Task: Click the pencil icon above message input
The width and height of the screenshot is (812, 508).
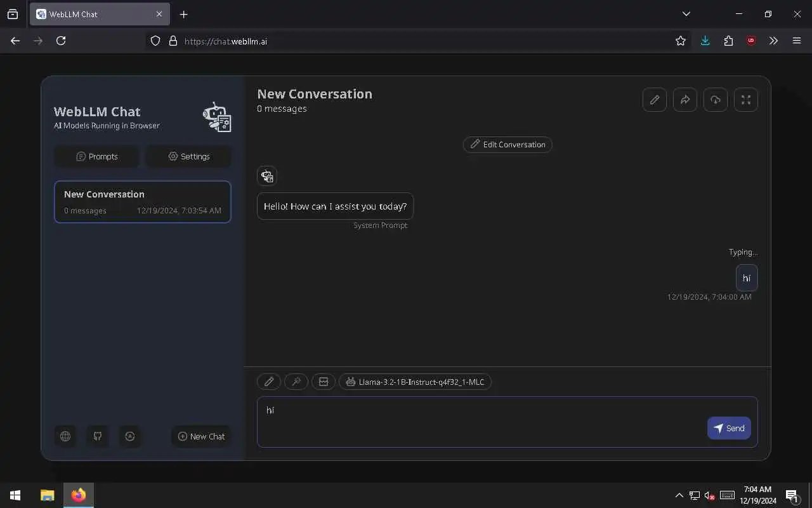Action: tap(269, 382)
